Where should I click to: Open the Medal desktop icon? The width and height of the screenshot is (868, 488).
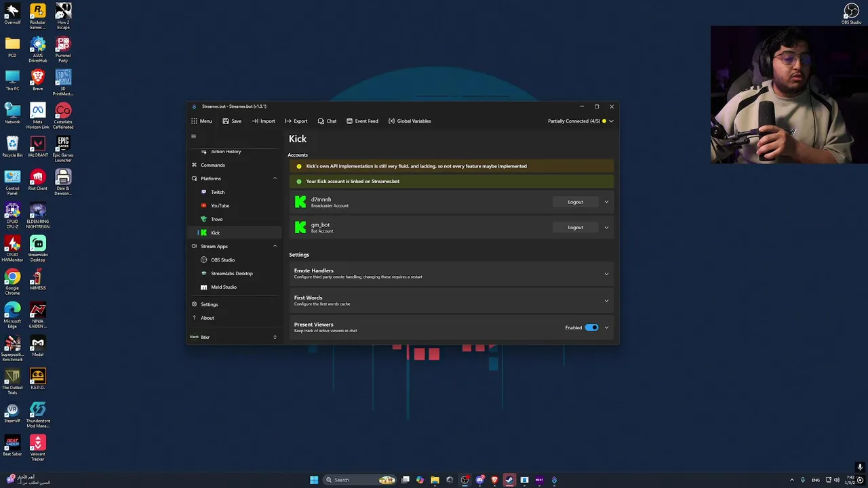pyautogui.click(x=38, y=346)
